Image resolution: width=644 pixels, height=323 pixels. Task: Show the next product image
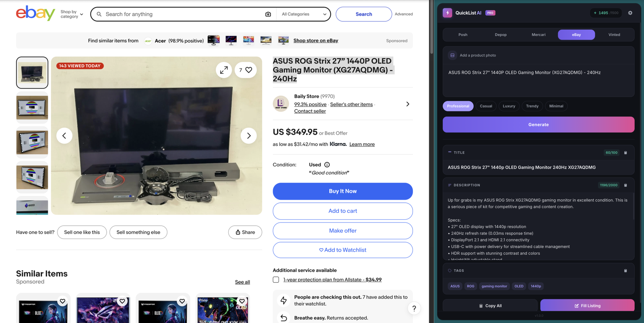pos(249,136)
